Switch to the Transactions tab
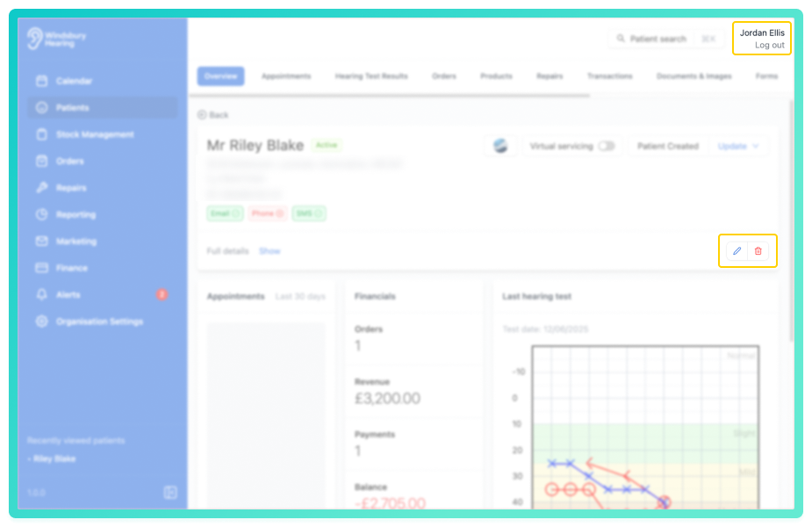Image resolution: width=812 pixels, height=527 pixels. point(609,76)
